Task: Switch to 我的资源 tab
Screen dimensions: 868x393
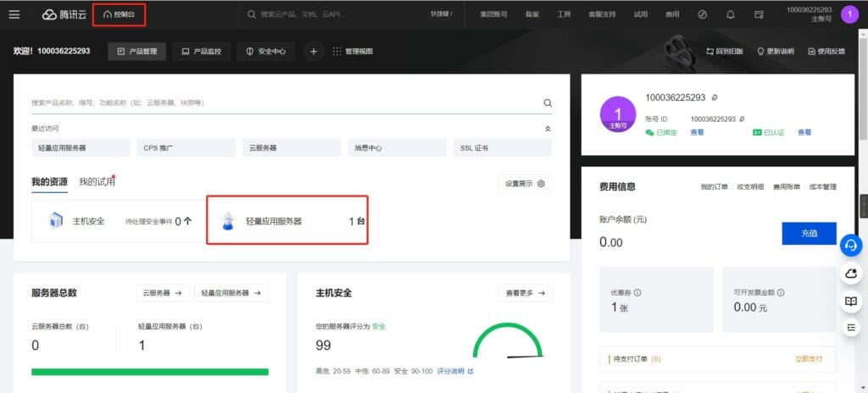Action: tap(49, 182)
